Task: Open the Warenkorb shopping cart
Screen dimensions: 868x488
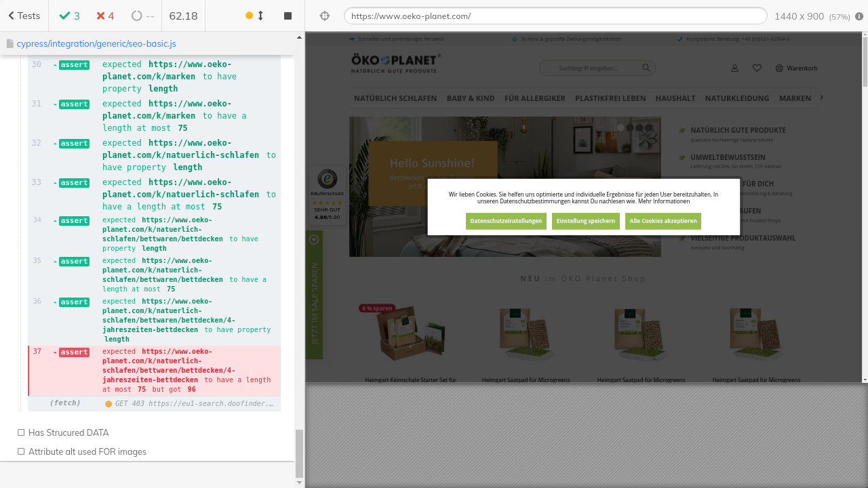Action: pos(796,68)
